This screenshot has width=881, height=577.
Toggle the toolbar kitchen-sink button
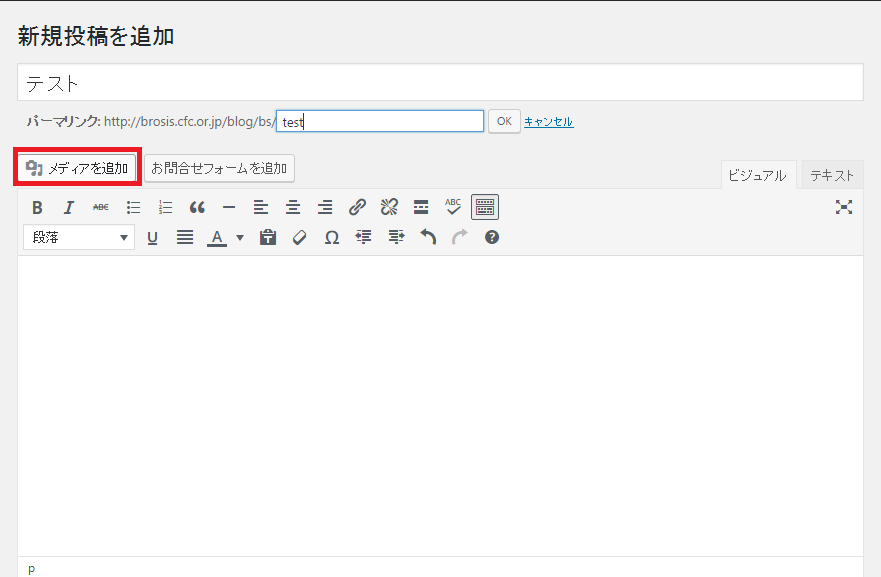[485, 207]
